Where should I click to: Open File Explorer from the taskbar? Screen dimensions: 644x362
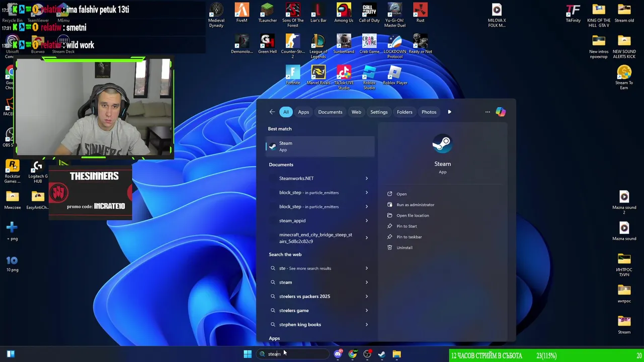click(x=397, y=354)
